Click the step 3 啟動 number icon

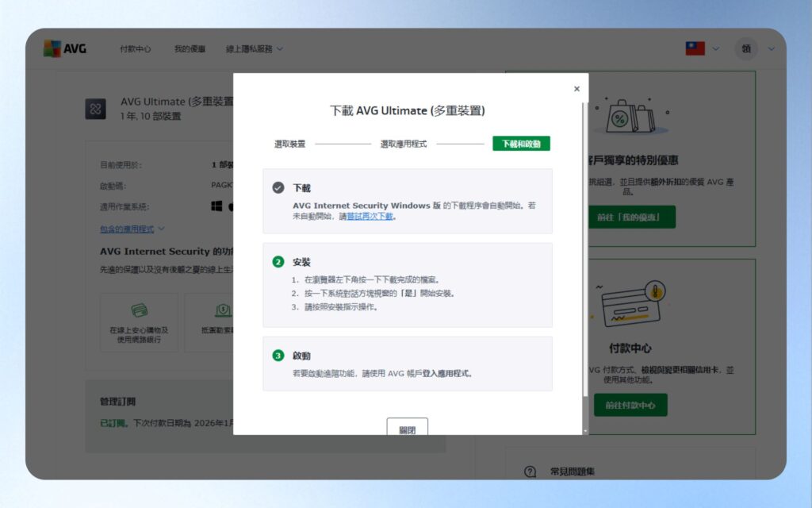click(x=278, y=356)
